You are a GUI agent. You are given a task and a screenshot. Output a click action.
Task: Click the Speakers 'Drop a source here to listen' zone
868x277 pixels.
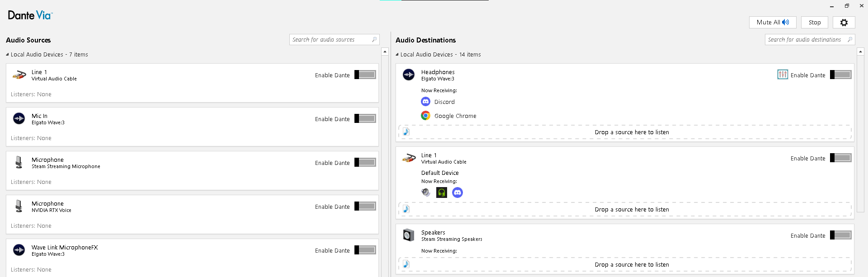(x=625, y=264)
